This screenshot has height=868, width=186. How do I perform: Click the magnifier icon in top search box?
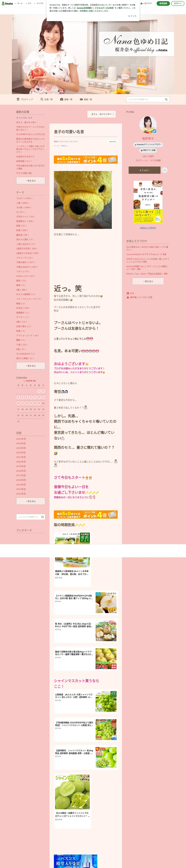(166, 99)
